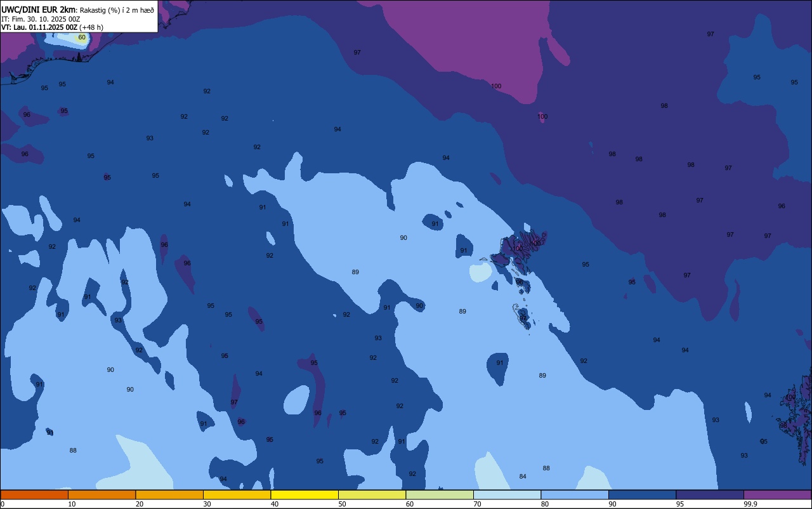Select the purple legend swatch above 99.9
The width and height of the screenshot is (812, 509).
(777, 494)
